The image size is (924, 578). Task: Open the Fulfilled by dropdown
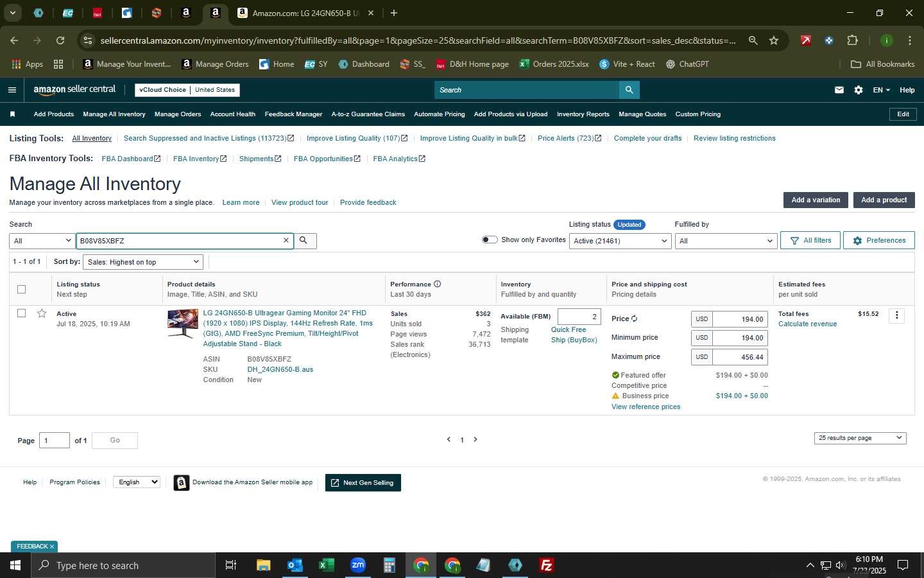point(726,241)
